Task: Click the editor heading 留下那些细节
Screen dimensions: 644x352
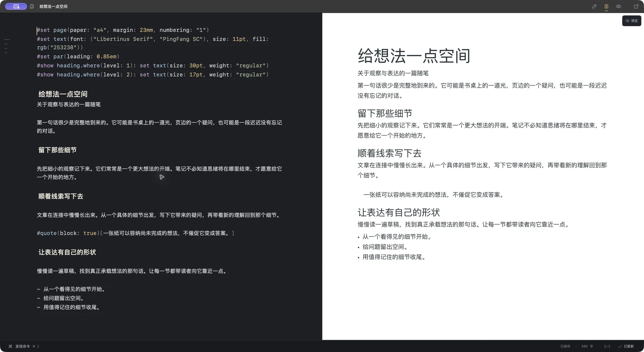Action: [x=58, y=150]
